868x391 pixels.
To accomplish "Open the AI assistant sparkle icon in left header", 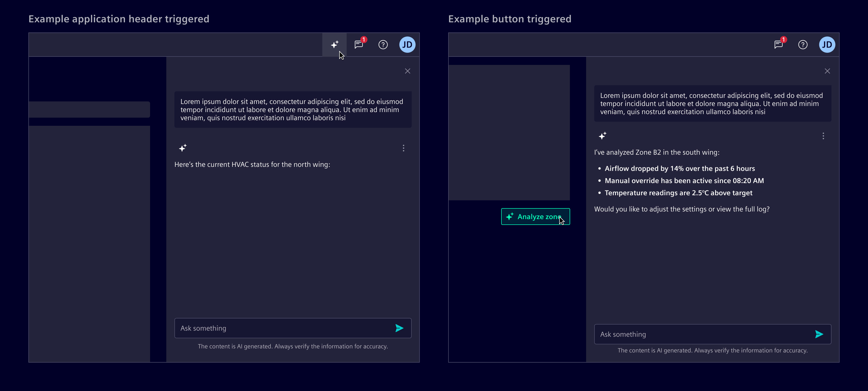I will click(334, 44).
